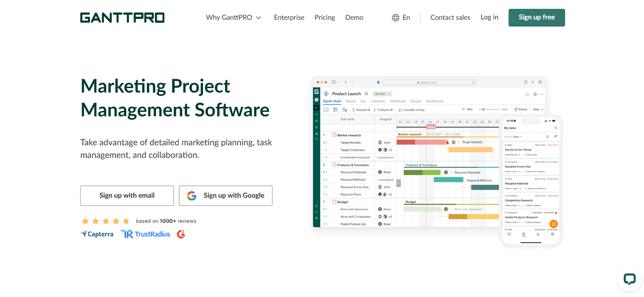Adjust the timeline zoom slider next to Days
The width and height of the screenshot is (644, 297).
coord(483,109)
